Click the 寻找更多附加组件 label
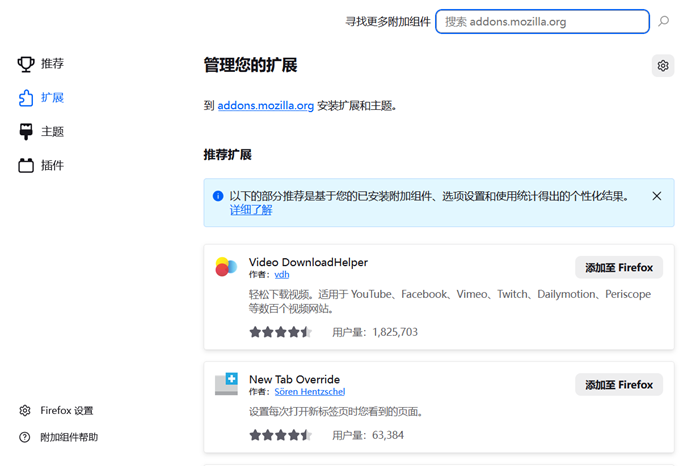The image size is (700, 466). pyautogui.click(x=388, y=21)
